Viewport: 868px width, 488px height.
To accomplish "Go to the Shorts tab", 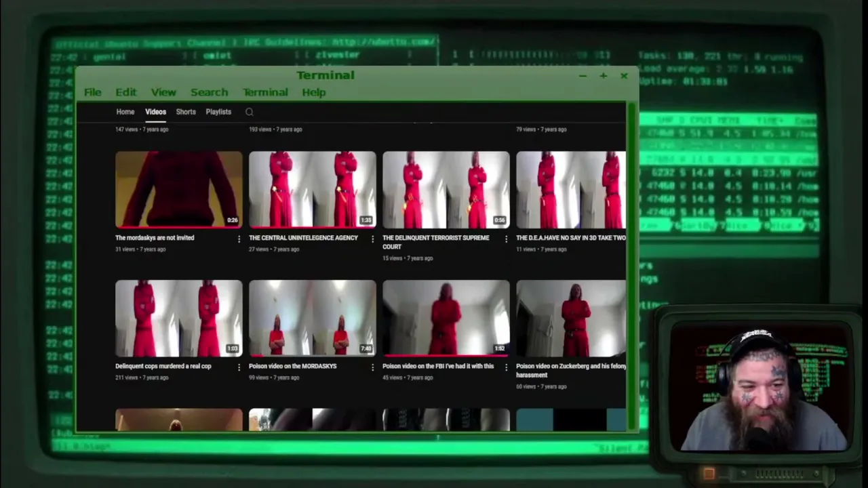I will click(x=186, y=112).
